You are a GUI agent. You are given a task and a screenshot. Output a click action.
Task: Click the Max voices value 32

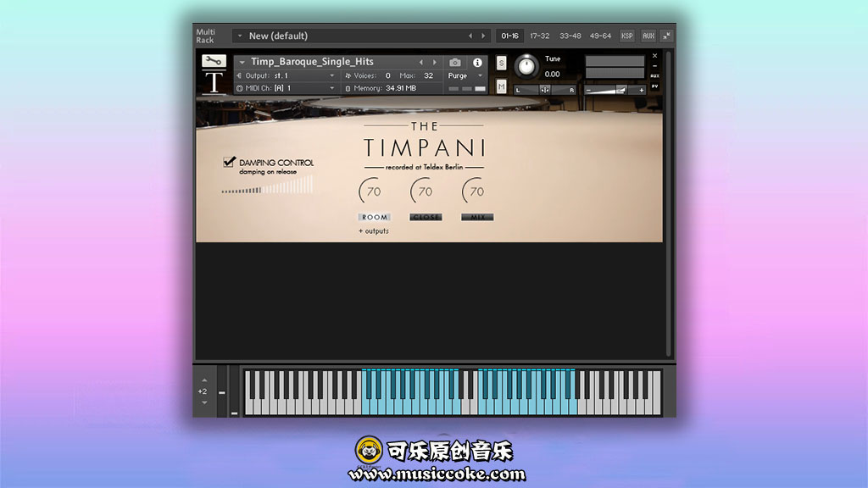(428, 75)
